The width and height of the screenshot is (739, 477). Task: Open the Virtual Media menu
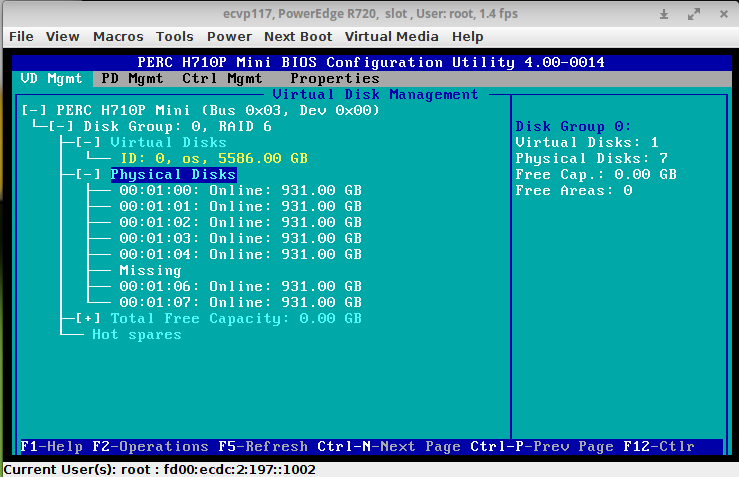click(391, 36)
